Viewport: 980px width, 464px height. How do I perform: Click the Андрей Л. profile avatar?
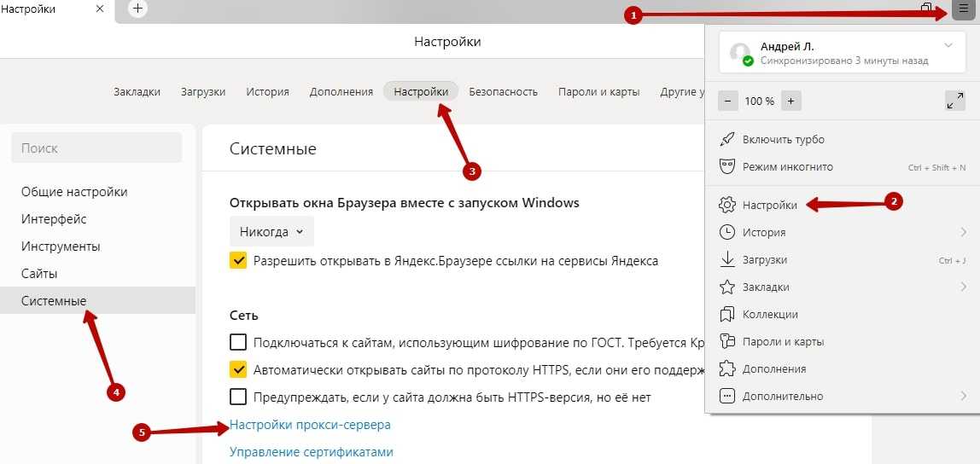coord(741,54)
